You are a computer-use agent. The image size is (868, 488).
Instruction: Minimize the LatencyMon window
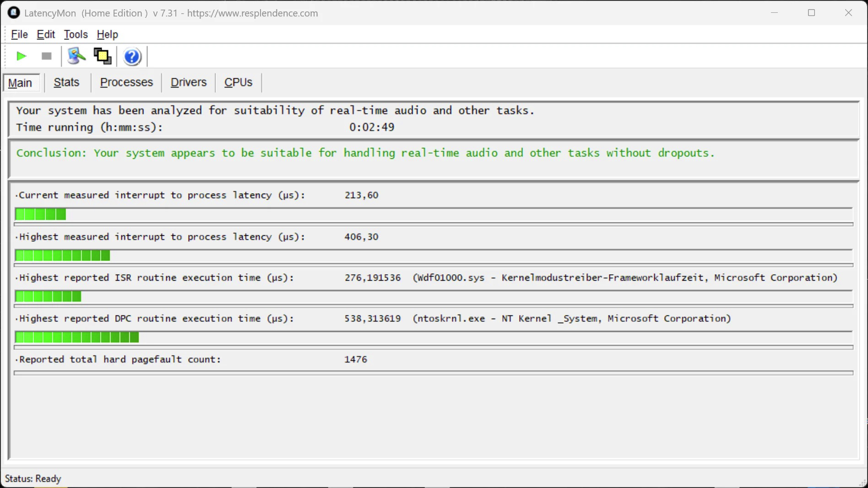tap(774, 13)
